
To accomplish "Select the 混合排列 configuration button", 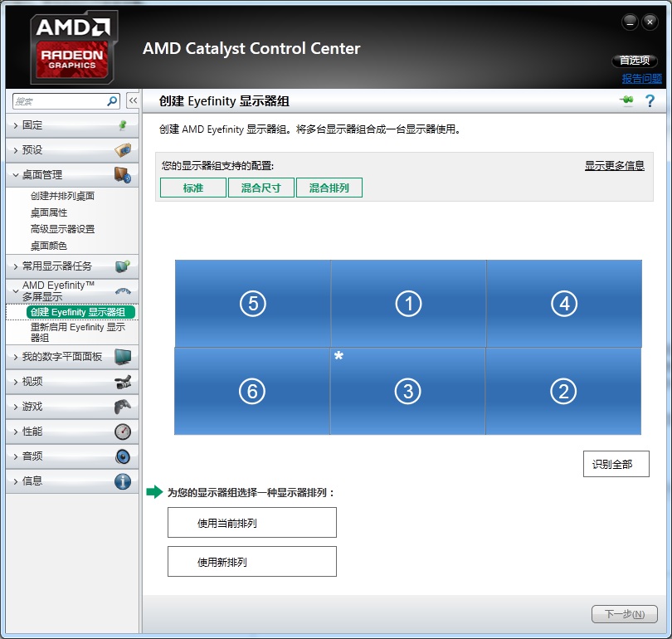I will 329,188.
